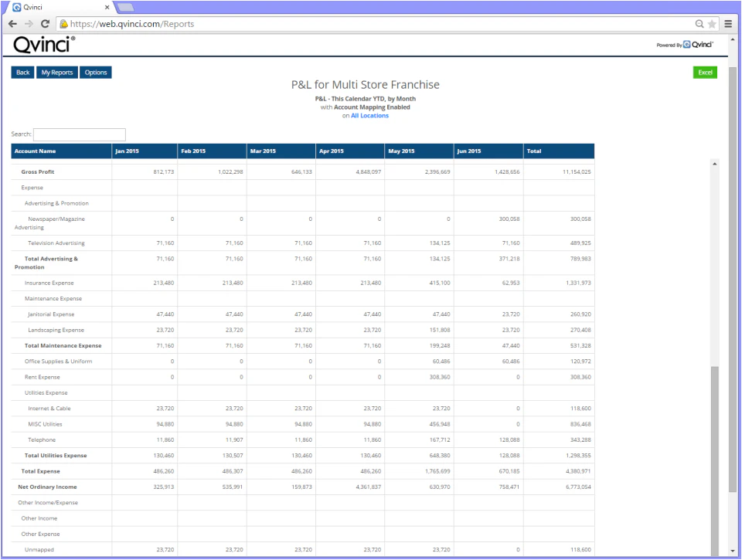Click the browser back arrow
Screen dimensions: 742x560
[x=11, y=24]
